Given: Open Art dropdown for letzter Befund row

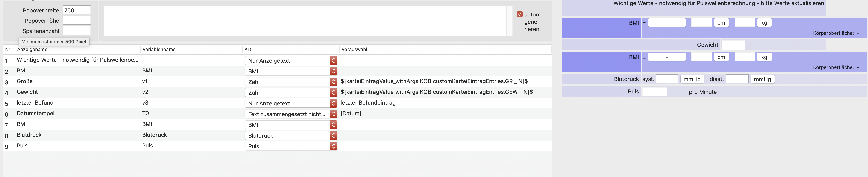Looking at the screenshot, I should [291, 103].
